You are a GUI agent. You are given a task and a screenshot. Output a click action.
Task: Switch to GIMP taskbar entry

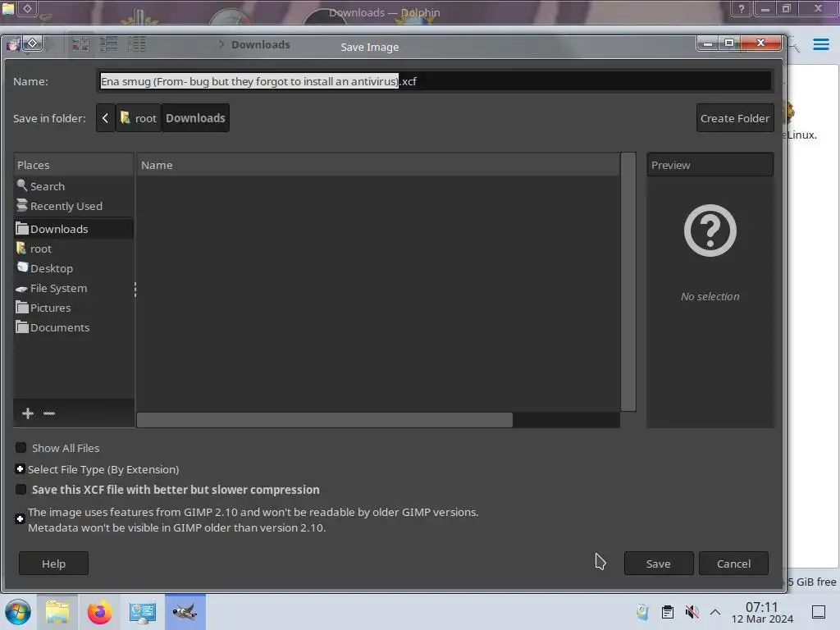point(185,612)
